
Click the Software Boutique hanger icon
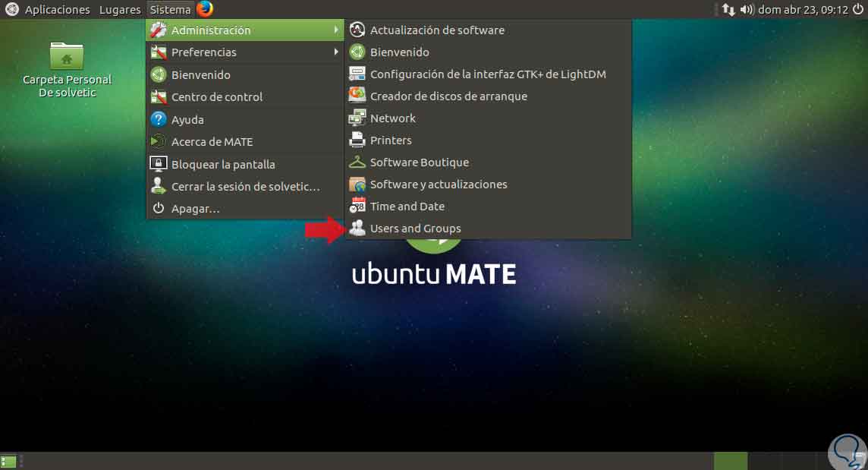click(357, 162)
